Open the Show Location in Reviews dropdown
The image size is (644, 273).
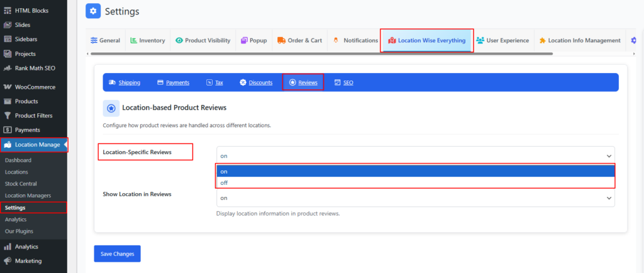pyautogui.click(x=415, y=198)
